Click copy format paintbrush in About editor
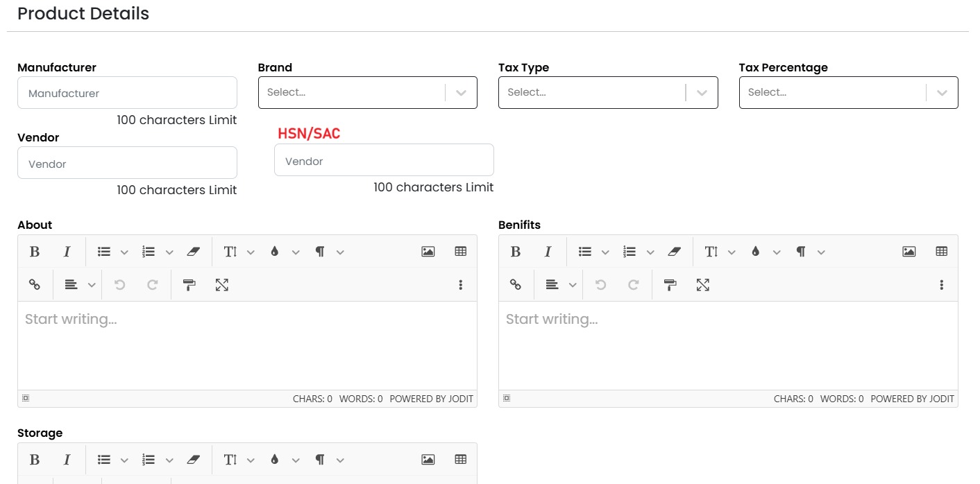This screenshot has width=980, height=484. click(x=189, y=285)
